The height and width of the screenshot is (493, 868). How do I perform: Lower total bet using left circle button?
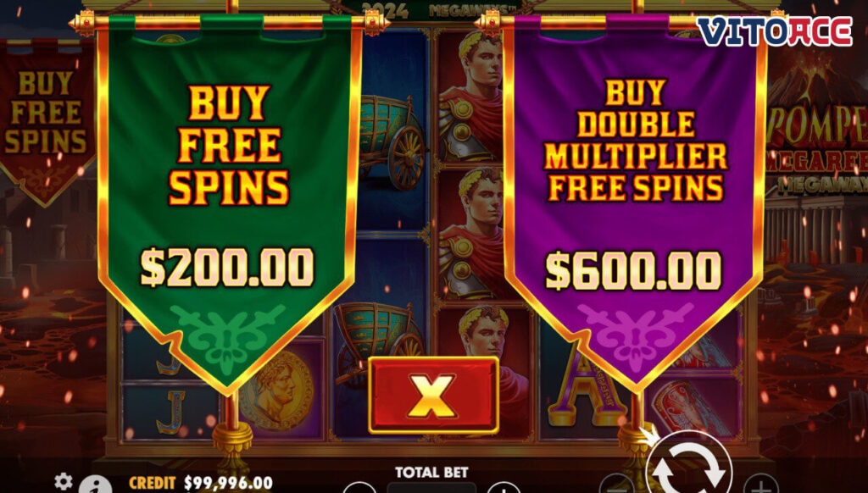359,488
